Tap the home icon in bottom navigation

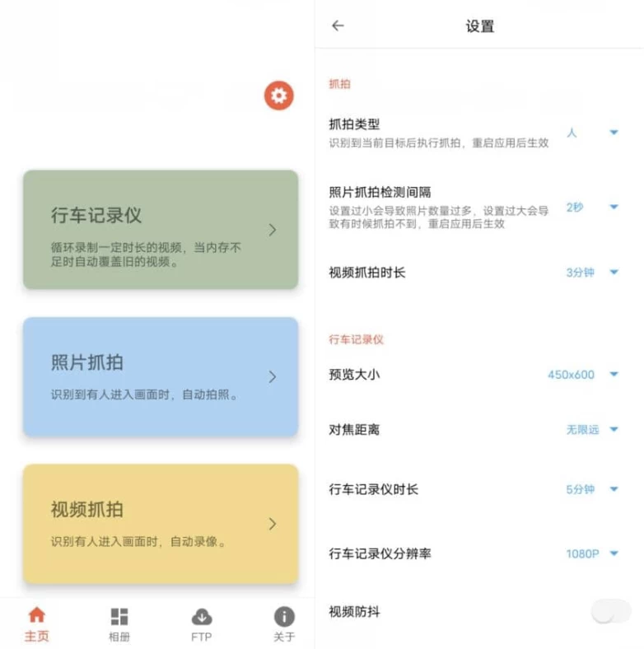pos(36,616)
